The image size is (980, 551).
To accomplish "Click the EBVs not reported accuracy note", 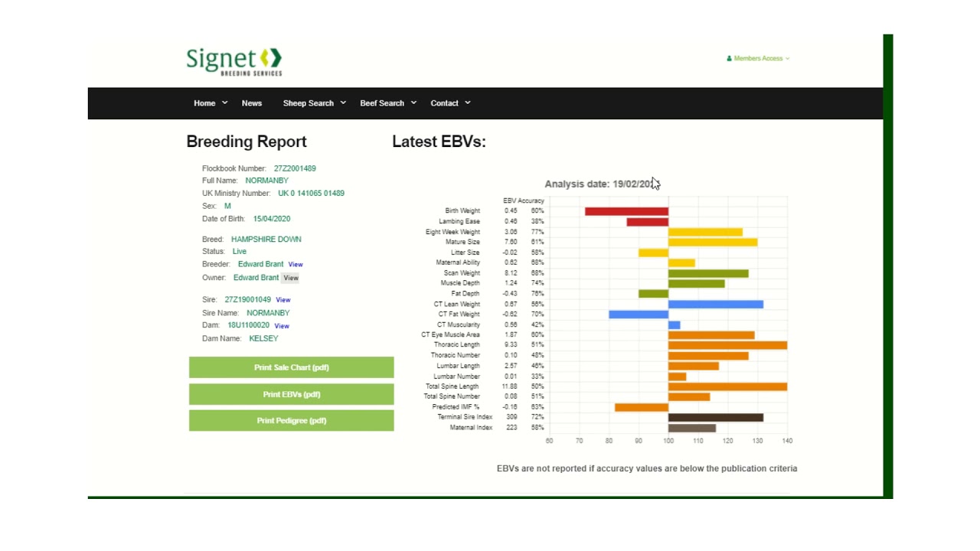I will tap(647, 468).
